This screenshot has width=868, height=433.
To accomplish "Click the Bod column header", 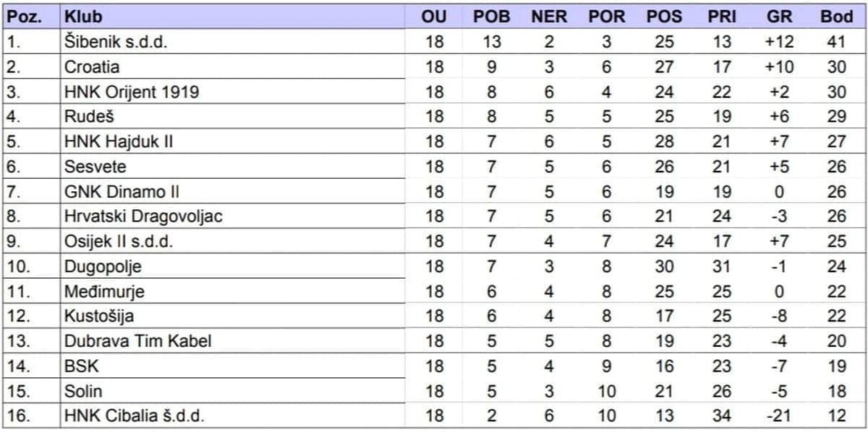I will (836, 17).
